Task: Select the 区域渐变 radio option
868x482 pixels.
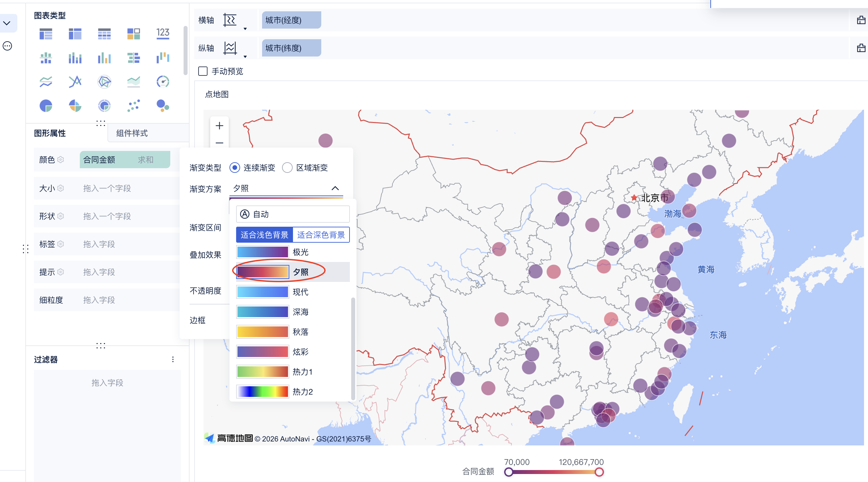Action: [287, 168]
